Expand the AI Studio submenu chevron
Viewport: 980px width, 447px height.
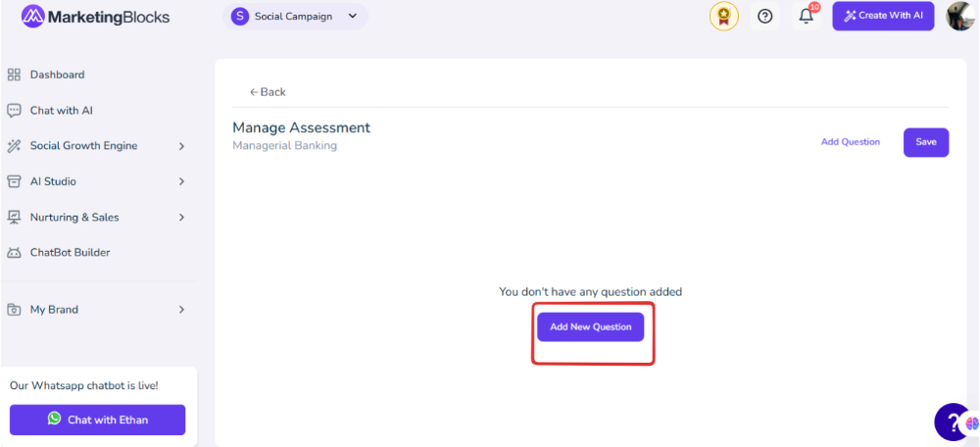tap(182, 182)
